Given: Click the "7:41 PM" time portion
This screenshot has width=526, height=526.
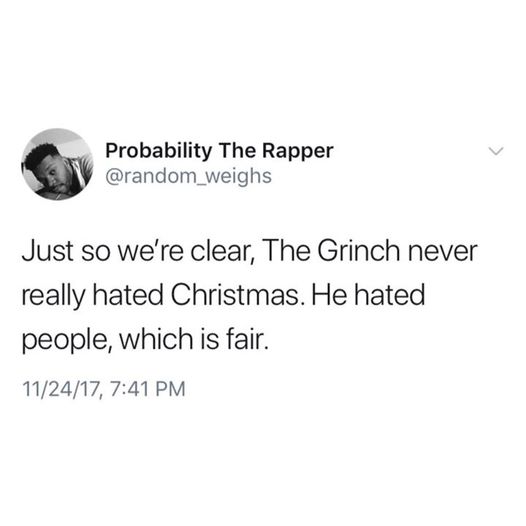Looking at the screenshot, I should point(147,388).
